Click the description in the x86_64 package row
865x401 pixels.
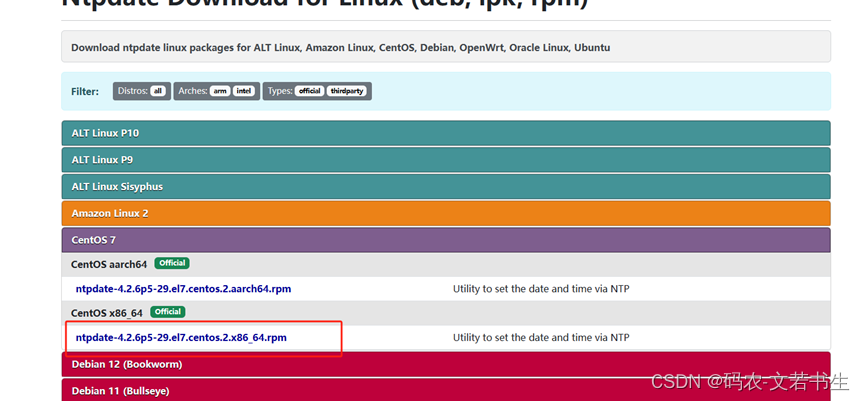pyautogui.click(x=541, y=337)
